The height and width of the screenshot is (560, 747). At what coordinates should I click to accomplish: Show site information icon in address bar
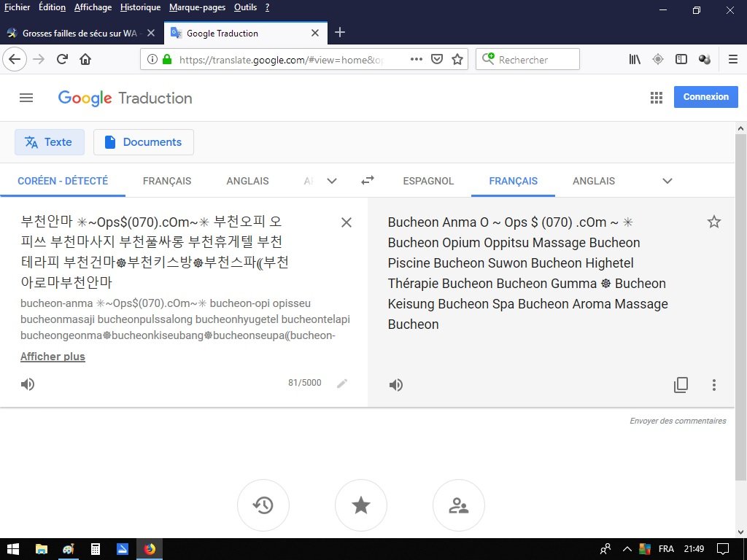pyautogui.click(x=152, y=60)
